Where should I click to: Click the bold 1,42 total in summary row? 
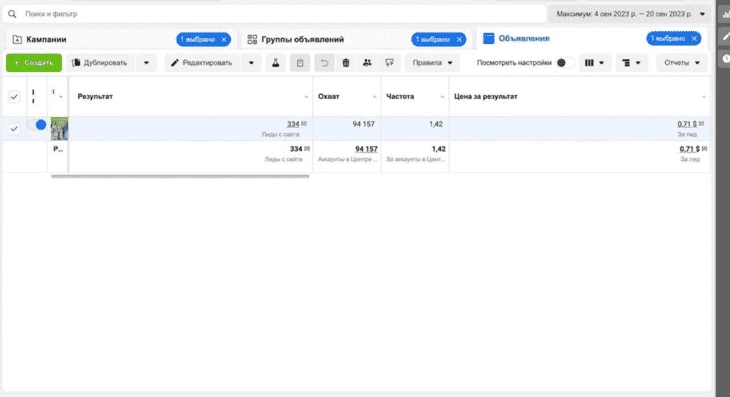[438, 149]
